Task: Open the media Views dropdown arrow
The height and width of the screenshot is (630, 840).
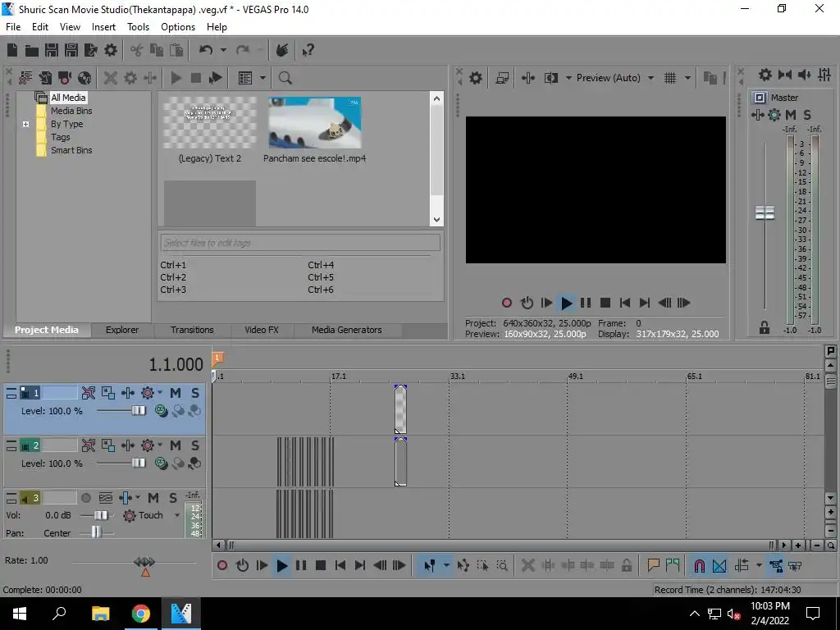Action: (x=262, y=78)
